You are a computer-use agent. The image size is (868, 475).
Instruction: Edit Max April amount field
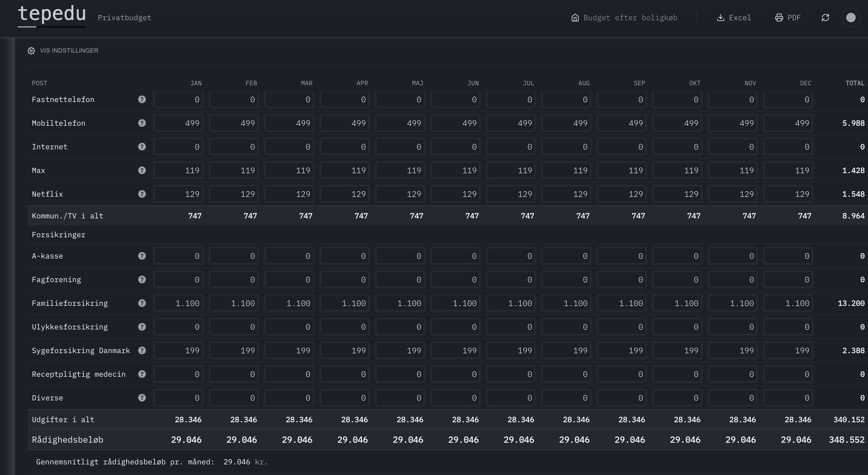click(345, 170)
